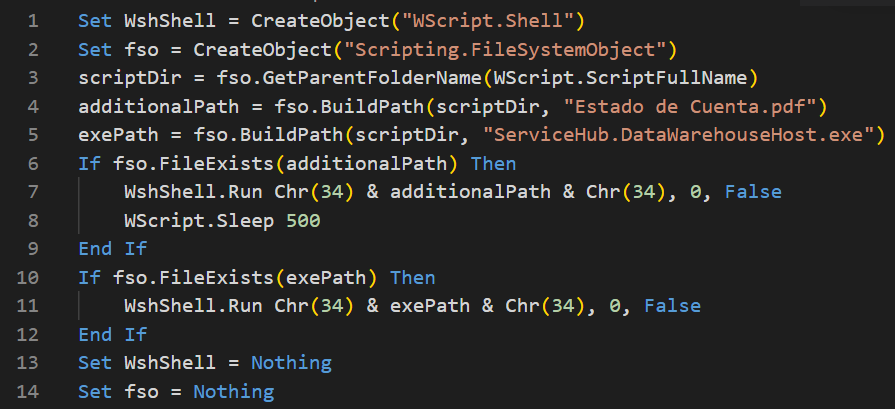Click WScript.ScriptFullName on line 3
The width and height of the screenshot is (895, 409).
(619, 78)
